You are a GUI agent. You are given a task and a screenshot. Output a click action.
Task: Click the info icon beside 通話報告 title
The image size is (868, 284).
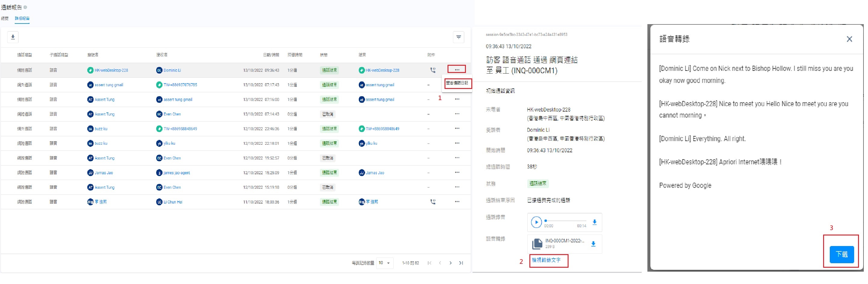(25, 7)
